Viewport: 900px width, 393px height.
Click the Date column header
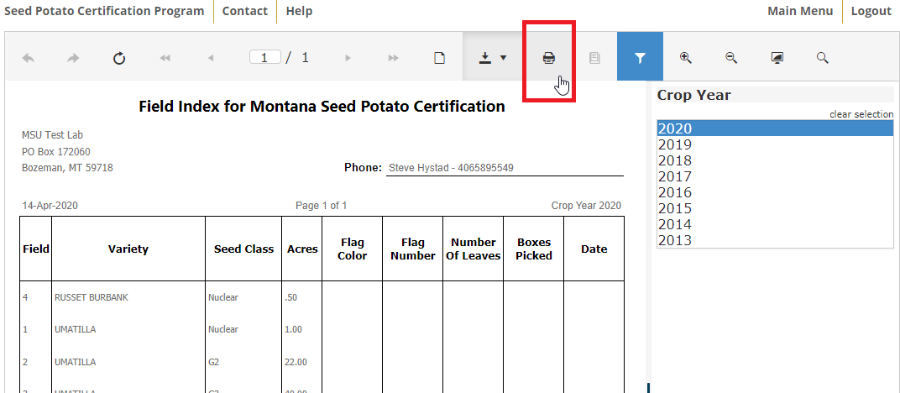(x=593, y=249)
